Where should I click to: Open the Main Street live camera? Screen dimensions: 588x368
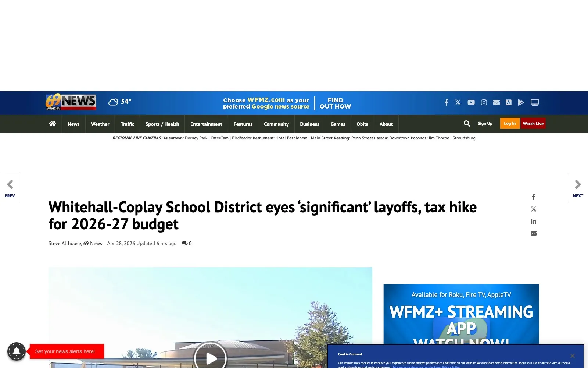(322, 138)
